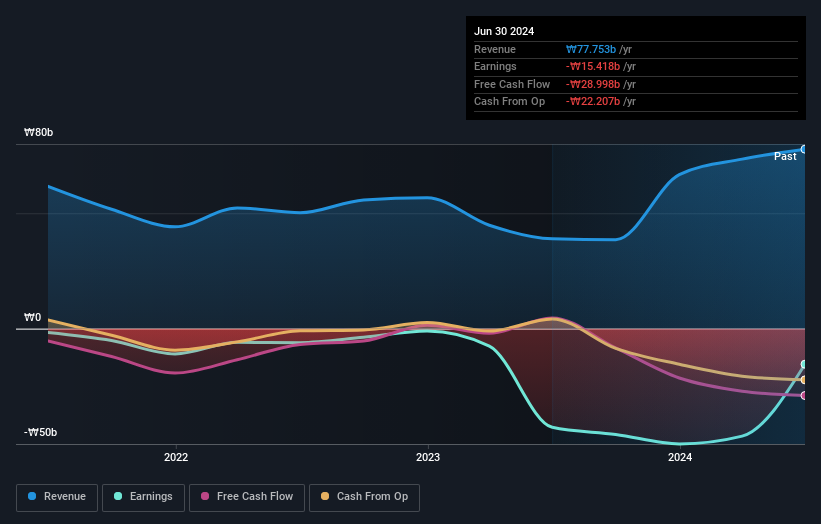Click the 2022 x-axis label

(x=176, y=457)
